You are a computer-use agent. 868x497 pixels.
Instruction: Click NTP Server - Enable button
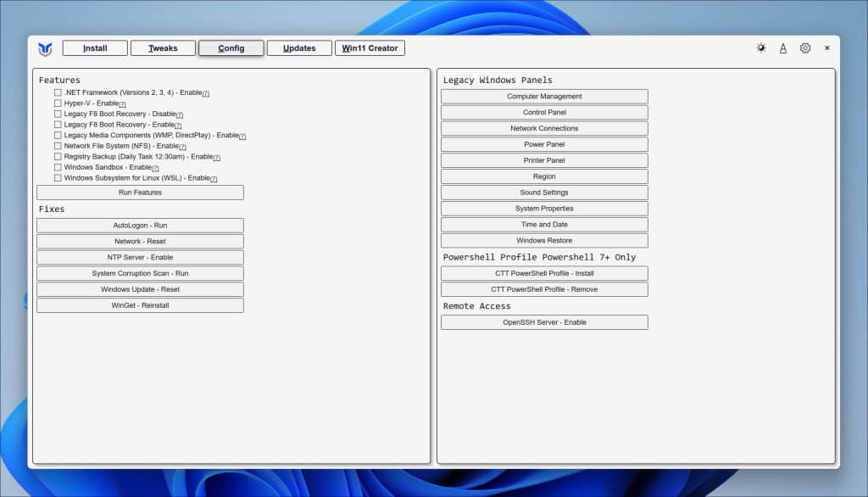140,258
